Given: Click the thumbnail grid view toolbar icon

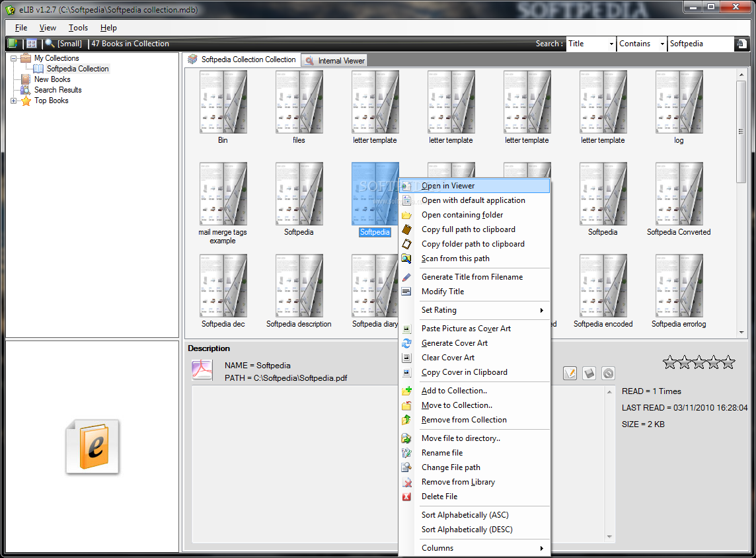Looking at the screenshot, I should [32, 44].
